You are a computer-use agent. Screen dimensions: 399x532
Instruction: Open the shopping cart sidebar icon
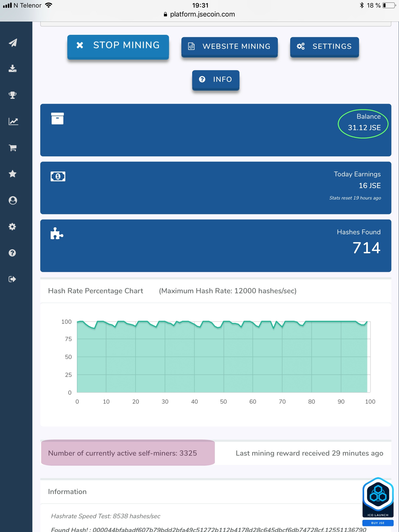tap(13, 148)
